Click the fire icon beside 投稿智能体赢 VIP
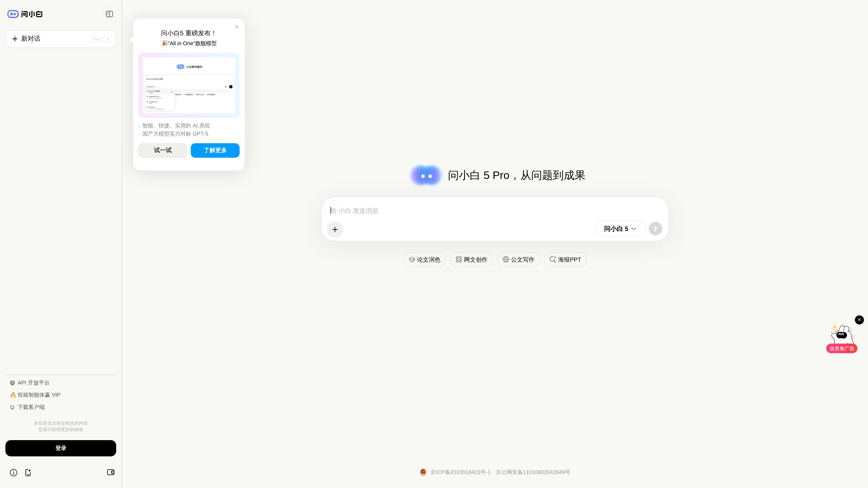This screenshot has width=868, height=488. (13, 395)
